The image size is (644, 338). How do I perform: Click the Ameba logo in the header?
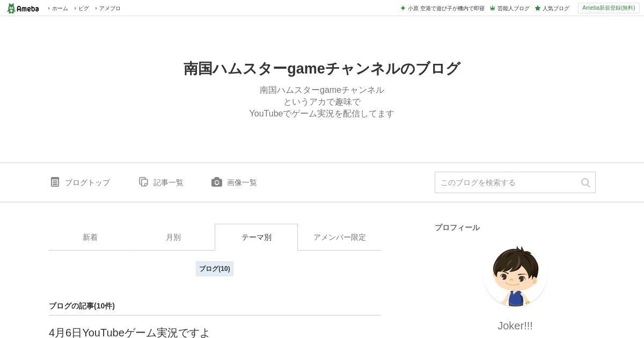click(23, 8)
